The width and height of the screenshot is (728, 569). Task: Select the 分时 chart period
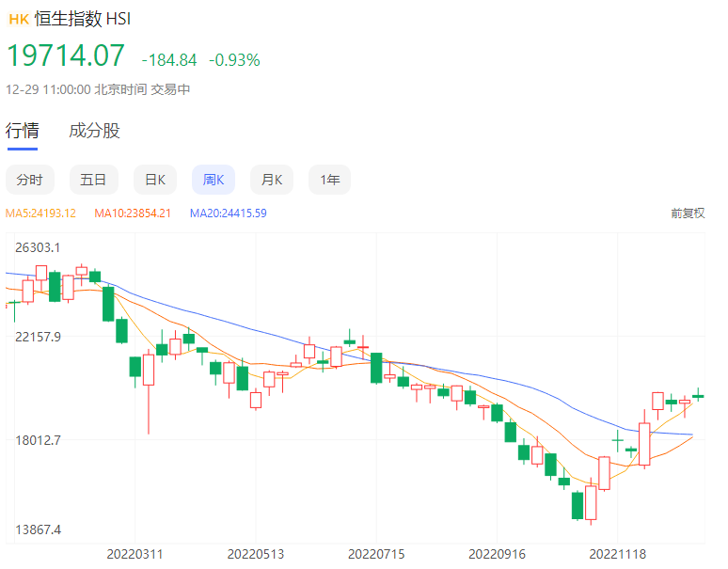[30, 180]
